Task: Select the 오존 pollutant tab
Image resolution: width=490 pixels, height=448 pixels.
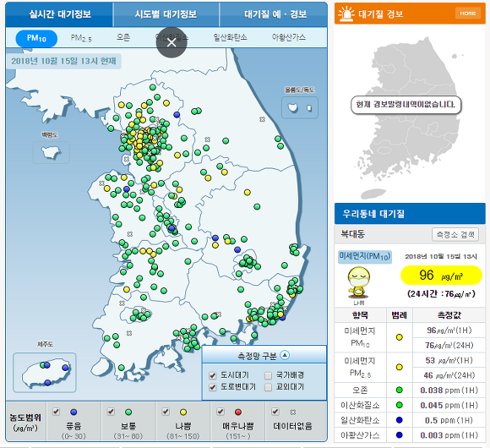Action: (x=123, y=37)
